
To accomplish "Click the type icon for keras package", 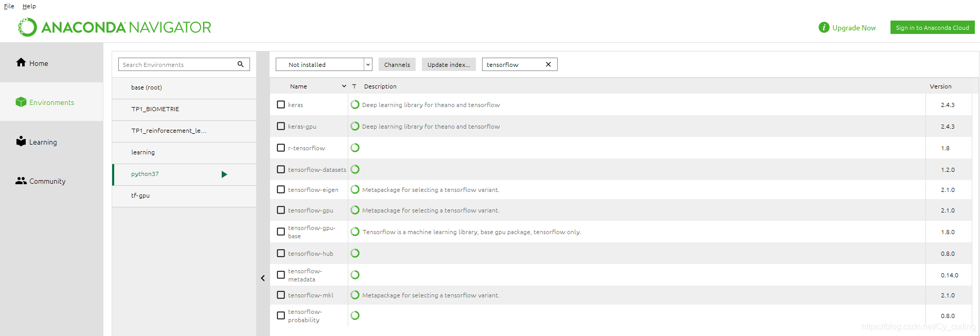I will pos(355,104).
